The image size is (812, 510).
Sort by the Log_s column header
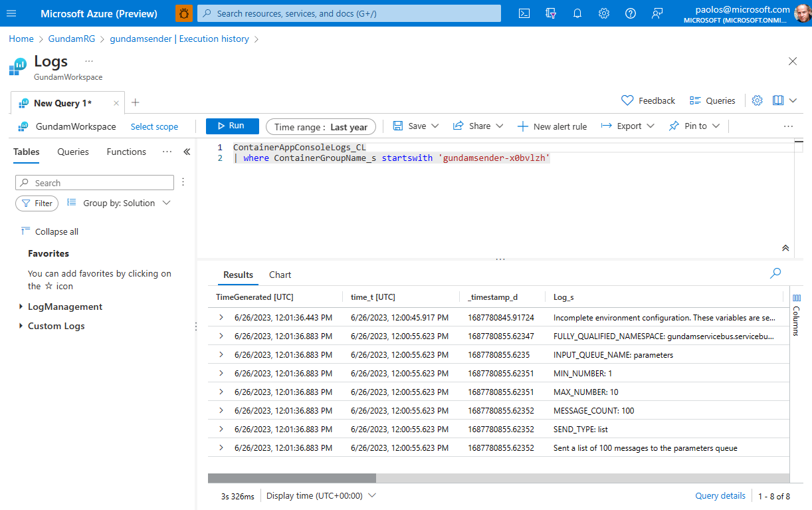(x=563, y=297)
